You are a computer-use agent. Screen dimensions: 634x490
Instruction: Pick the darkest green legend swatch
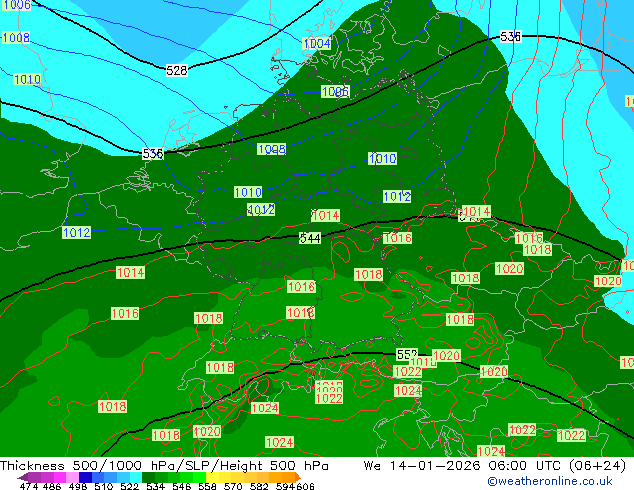[x=148, y=477]
